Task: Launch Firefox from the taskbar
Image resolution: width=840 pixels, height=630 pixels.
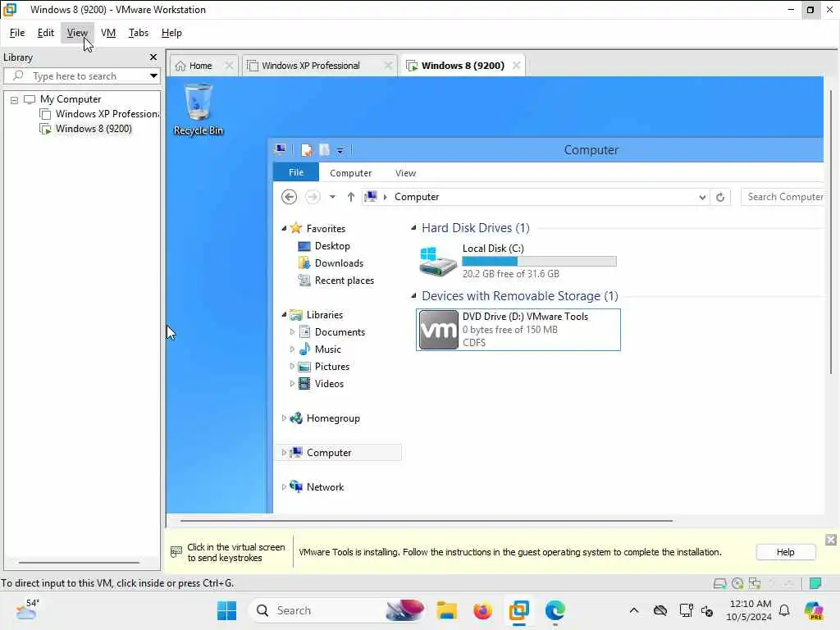Action: pyautogui.click(x=482, y=610)
